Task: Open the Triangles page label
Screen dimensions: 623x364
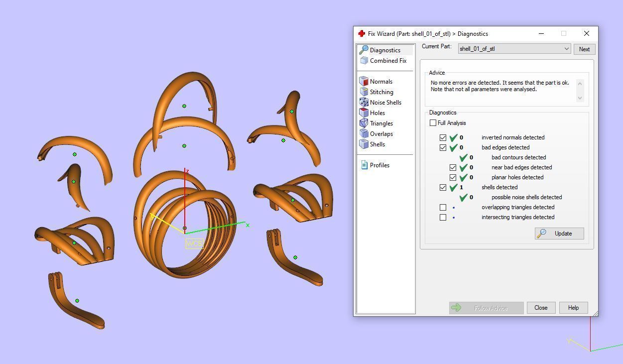Action: point(381,123)
